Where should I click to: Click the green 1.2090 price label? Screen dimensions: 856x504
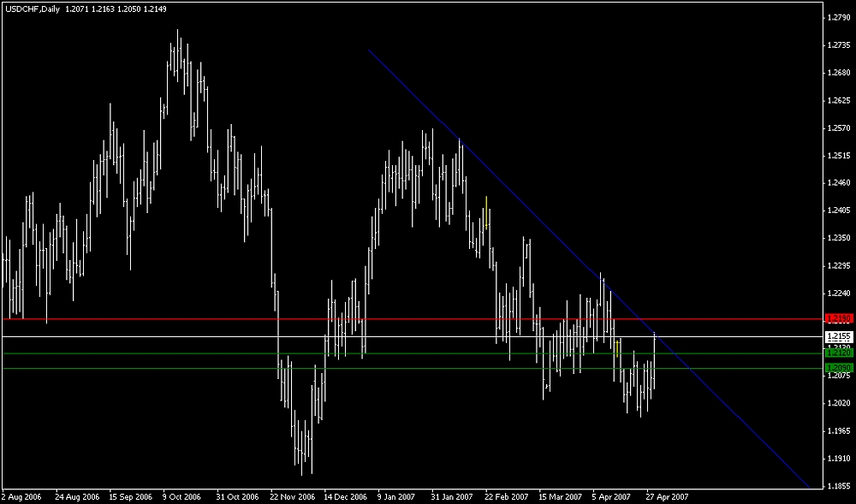(838, 368)
